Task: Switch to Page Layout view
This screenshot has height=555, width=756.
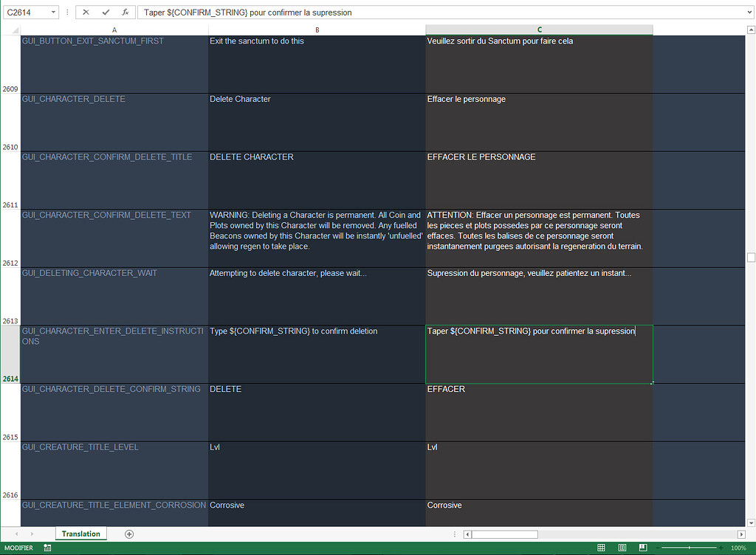Action: (x=622, y=548)
